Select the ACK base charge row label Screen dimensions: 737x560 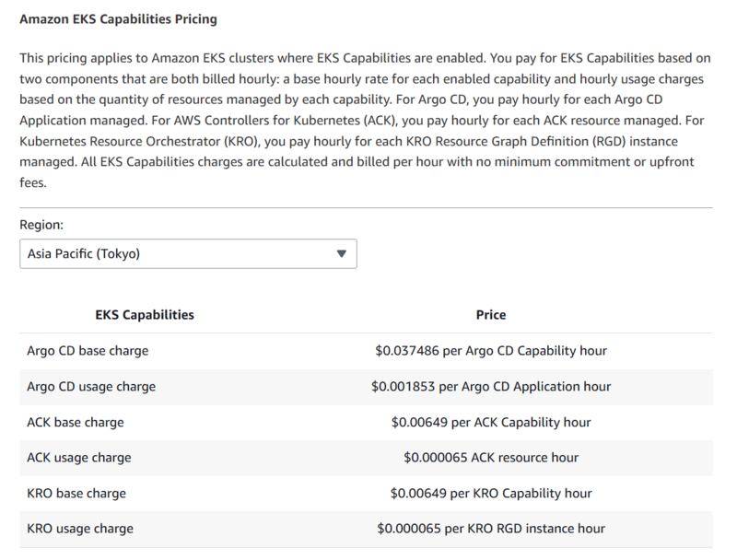click(76, 422)
